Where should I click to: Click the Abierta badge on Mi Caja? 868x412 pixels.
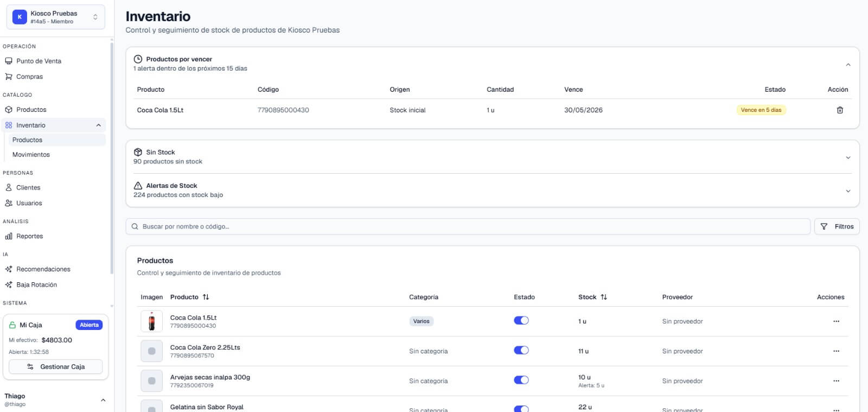tap(89, 325)
